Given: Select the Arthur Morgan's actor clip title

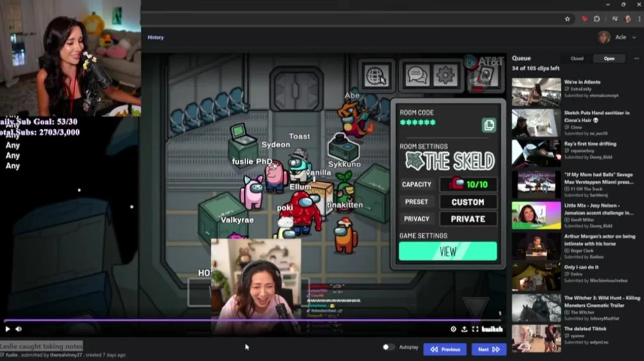Looking at the screenshot, I should [x=599, y=240].
